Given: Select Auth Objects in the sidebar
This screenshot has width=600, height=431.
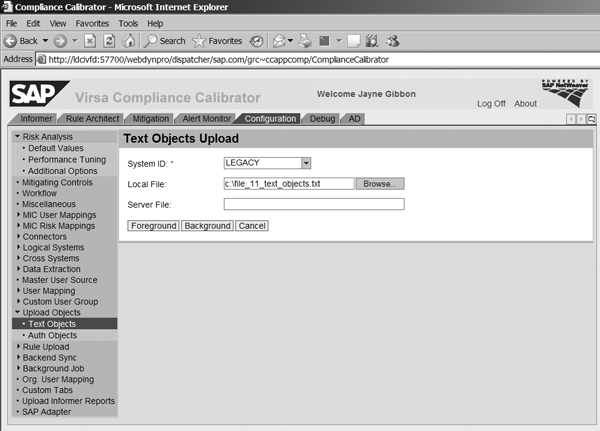Looking at the screenshot, I should tap(52, 335).
